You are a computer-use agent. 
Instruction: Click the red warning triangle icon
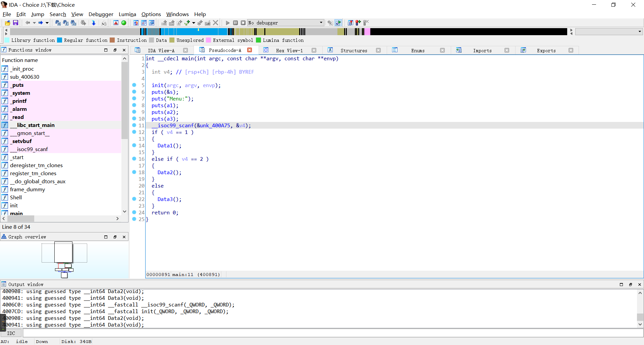[116, 23]
